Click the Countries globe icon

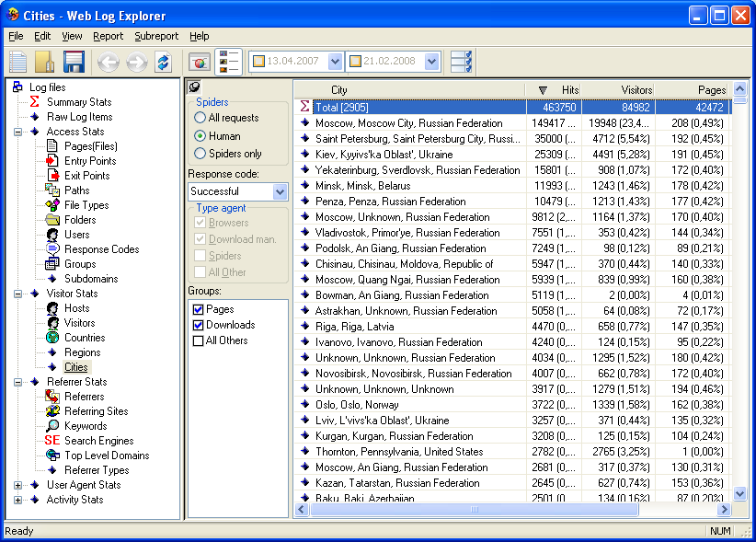[x=52, y=338]
